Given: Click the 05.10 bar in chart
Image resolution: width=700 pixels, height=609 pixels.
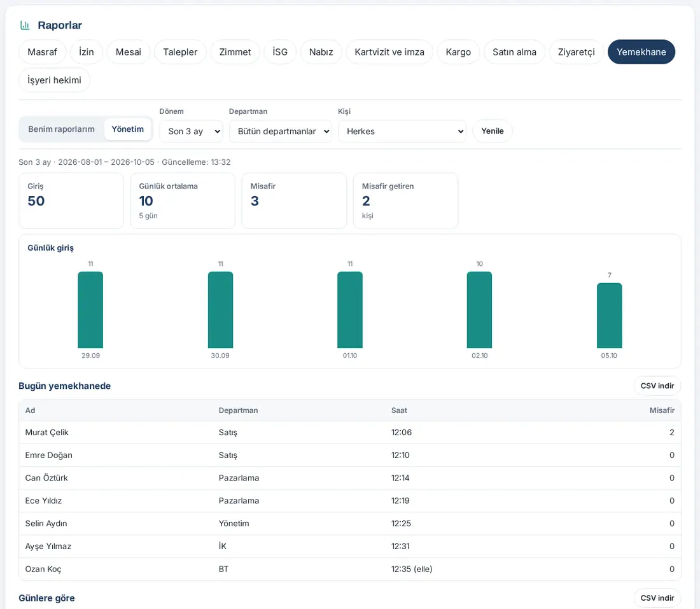Looking at the screenshot, I should (x=610, y=316).
